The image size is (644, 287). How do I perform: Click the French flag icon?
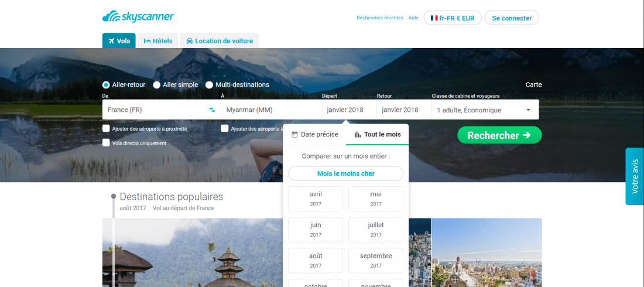coord(434,18)
